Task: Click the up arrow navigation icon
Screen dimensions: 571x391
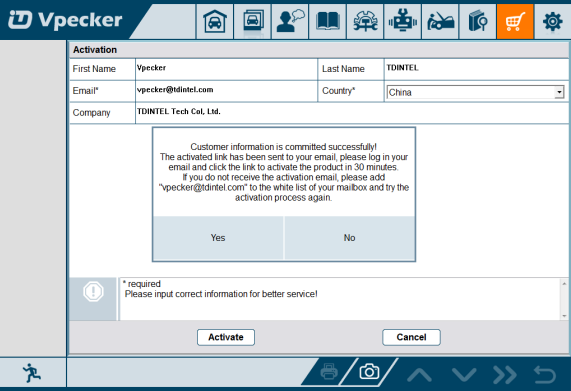Action: click(420, 374)
